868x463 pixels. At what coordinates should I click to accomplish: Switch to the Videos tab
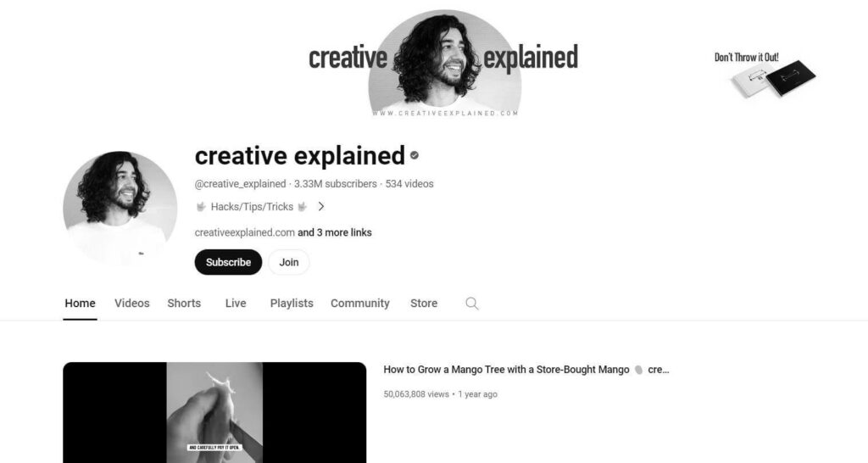[x=131, y=303]
